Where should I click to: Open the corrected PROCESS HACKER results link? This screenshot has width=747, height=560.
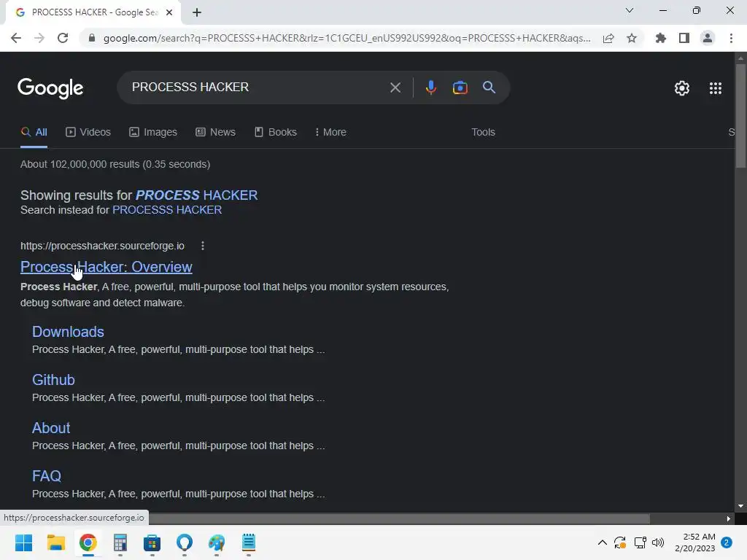(196, 195)
